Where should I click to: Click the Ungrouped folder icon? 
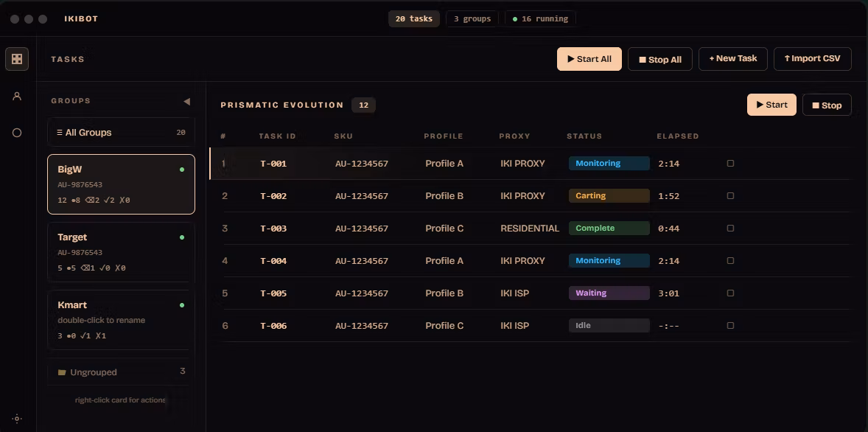[x=62, y=372]
